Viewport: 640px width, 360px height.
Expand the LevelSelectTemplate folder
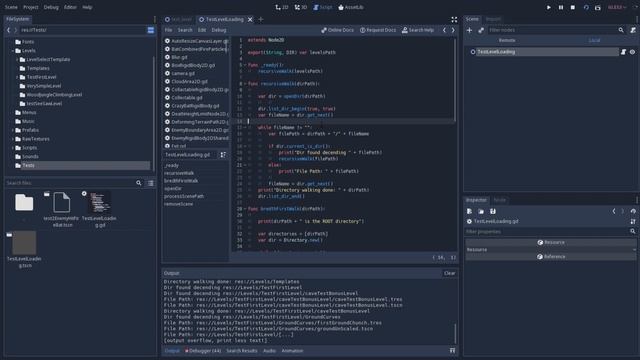pos(18,60)
